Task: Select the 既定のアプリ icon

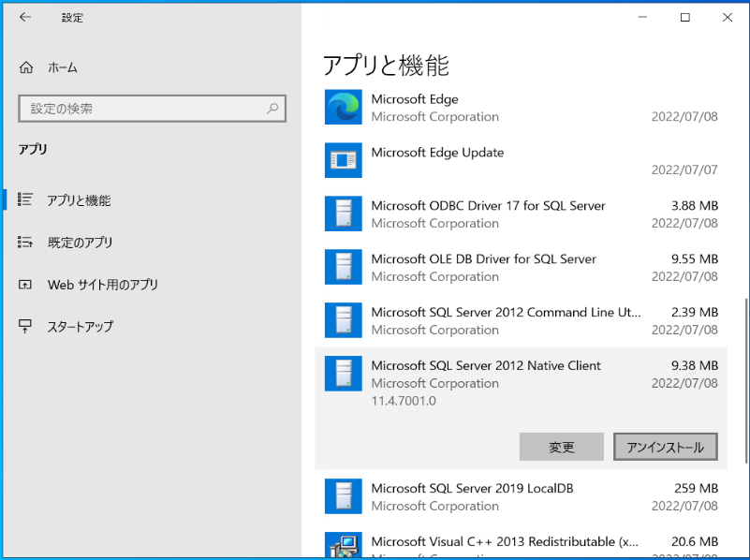Action: pos(25,242)
